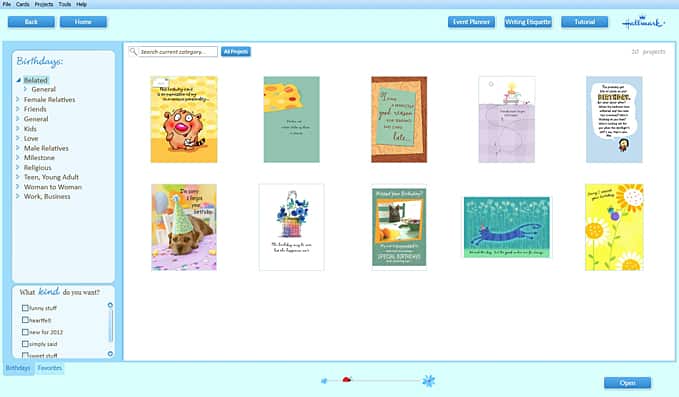
Task: Click the large flower zoom-in icon
Action: pos(429,381)
